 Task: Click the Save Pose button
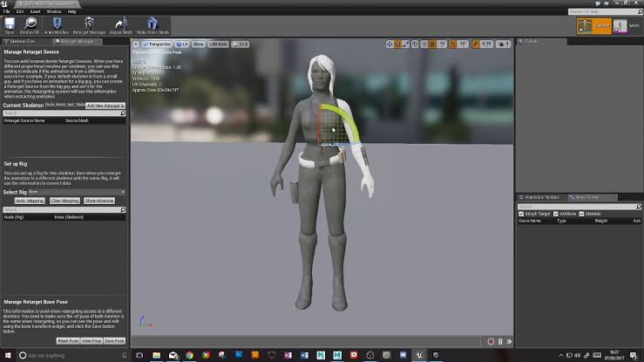pos(114,341)
